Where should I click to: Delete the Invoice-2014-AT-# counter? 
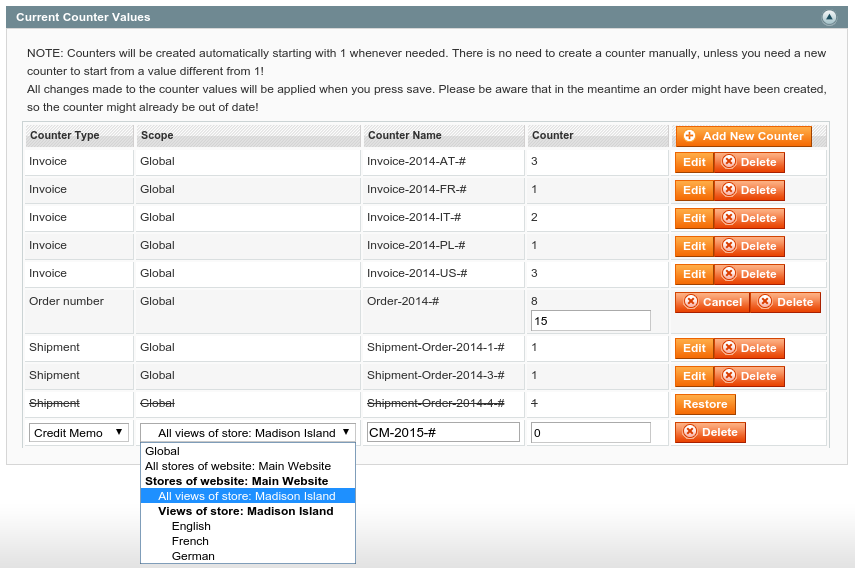coord(749,162)
